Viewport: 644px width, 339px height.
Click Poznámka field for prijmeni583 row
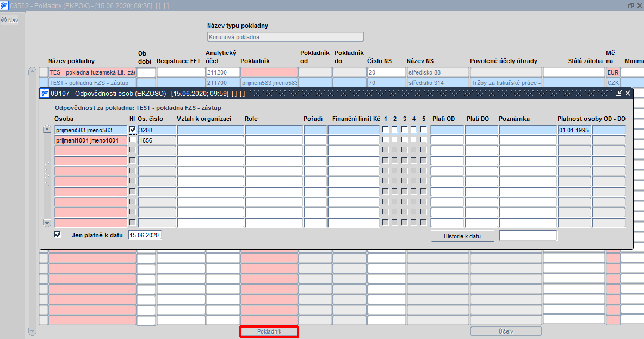[x=528, y=130]
